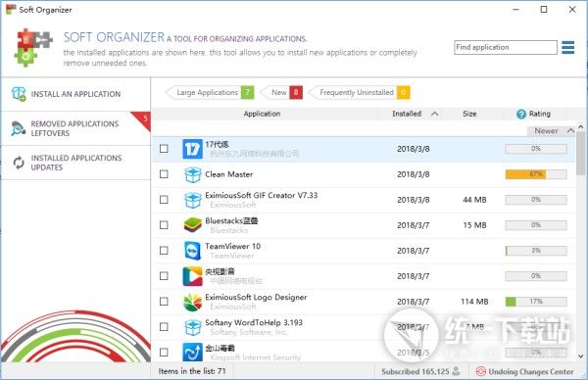Filter by Large Applications tag
Screen dimensions: 588x380
(x=210, y=93)
